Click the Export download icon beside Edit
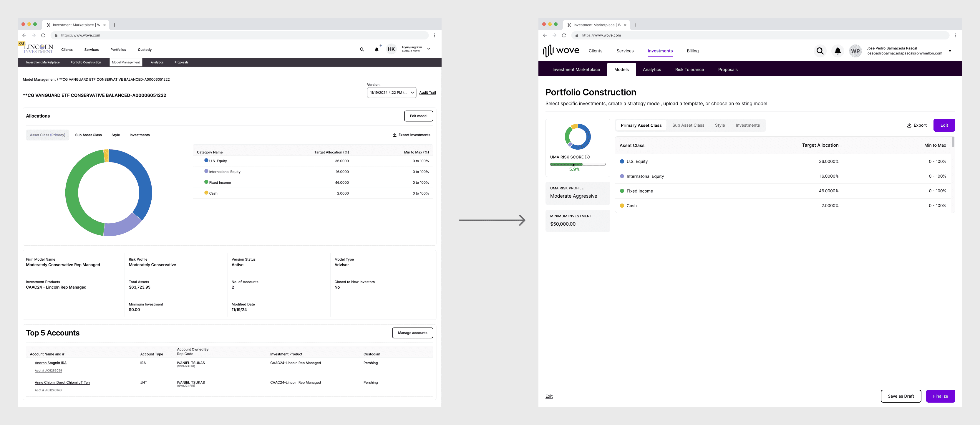Image resolution: width=980 pixels, height=425 pixels. pyautogui.click(x=909, y=125)
